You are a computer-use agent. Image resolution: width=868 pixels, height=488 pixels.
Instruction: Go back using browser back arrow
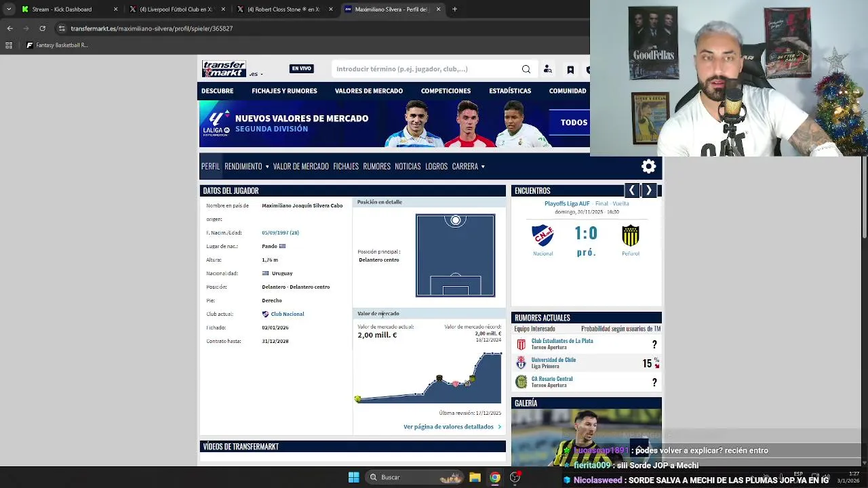click(9, 28)
